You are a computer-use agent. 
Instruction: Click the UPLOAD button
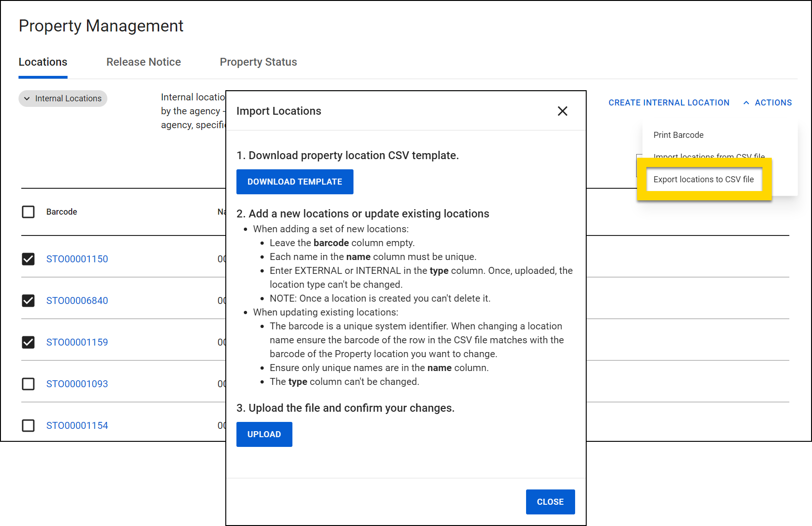[264, 434]
